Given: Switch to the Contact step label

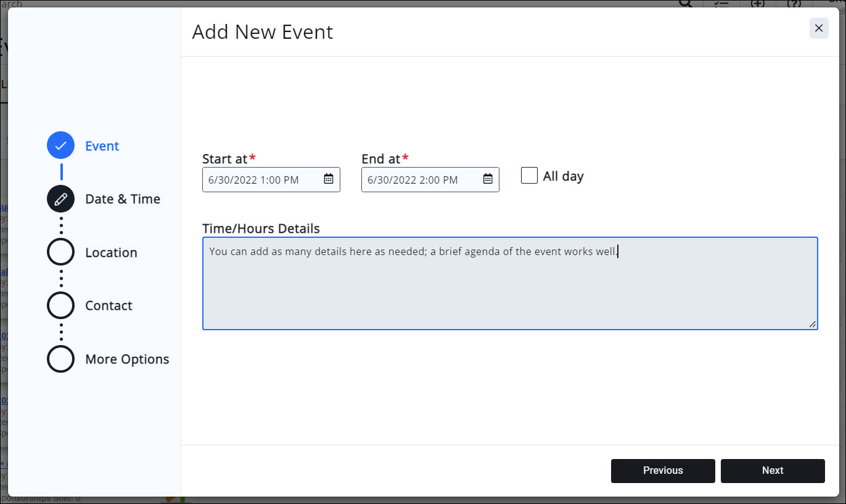Looking at the screenshot, I should (109, 306).
